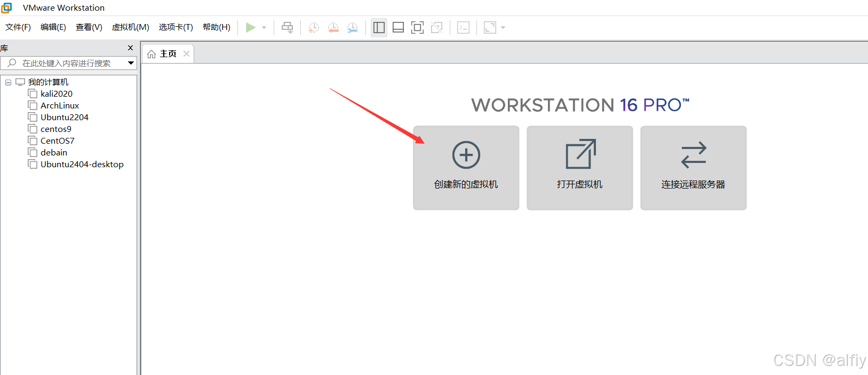This screenshot has width=868, height=375.
Task: Open the 虚拟机(M) menu
Action: 131,27
